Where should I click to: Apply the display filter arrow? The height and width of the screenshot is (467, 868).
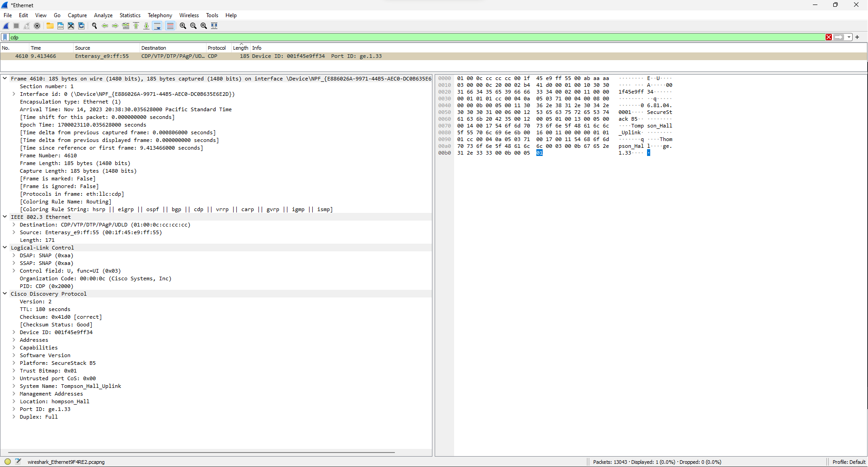(x=839, y=37)
